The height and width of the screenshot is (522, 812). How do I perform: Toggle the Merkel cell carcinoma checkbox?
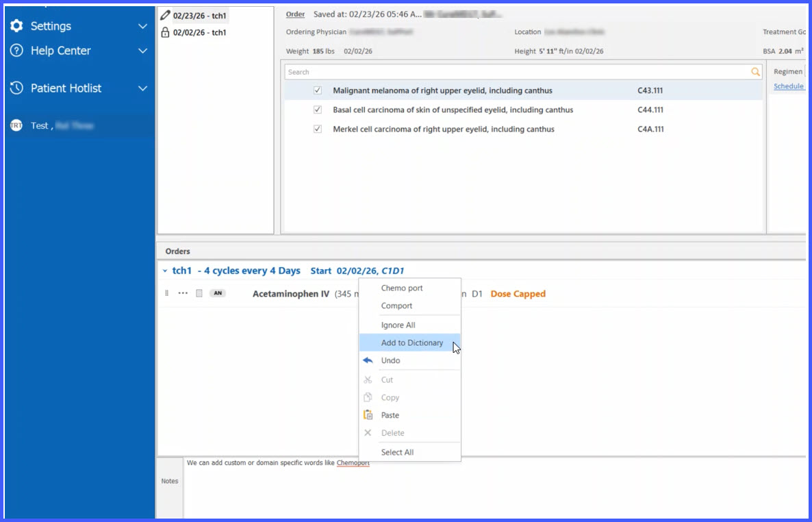pos(318,129)
